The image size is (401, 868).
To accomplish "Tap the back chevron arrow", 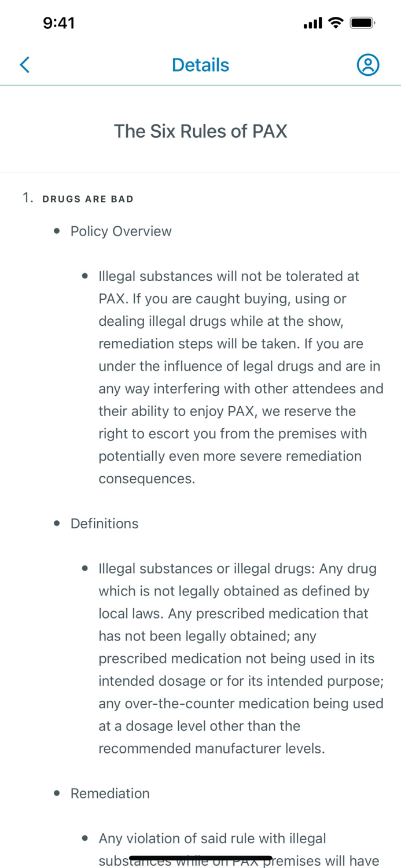I will point(24,65).
